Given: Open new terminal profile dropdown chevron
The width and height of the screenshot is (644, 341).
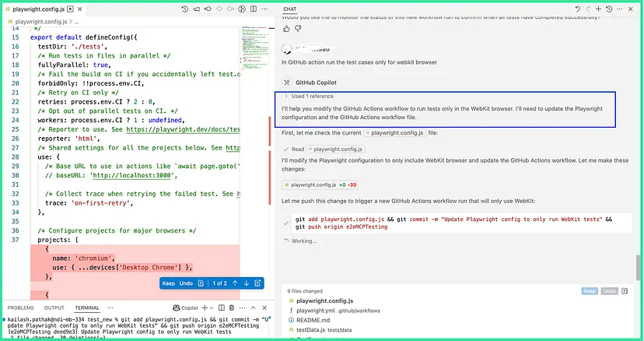Looking at the screenshot, I should [x=212, y=308].
